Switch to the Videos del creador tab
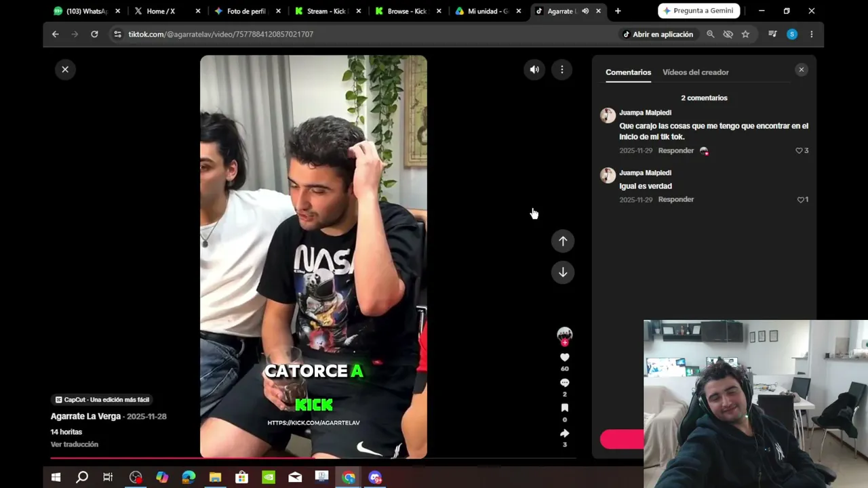The height and width of the screenshot is (488, 868). (696, 73)
